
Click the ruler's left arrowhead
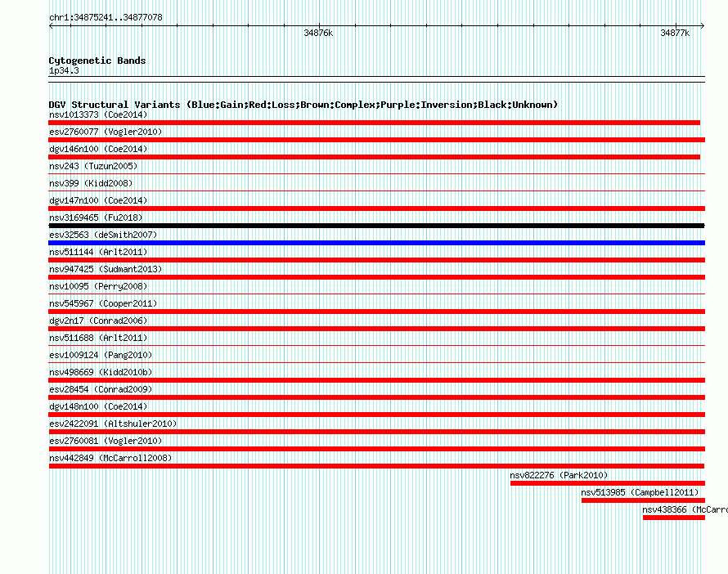click(x=51, y=25)
